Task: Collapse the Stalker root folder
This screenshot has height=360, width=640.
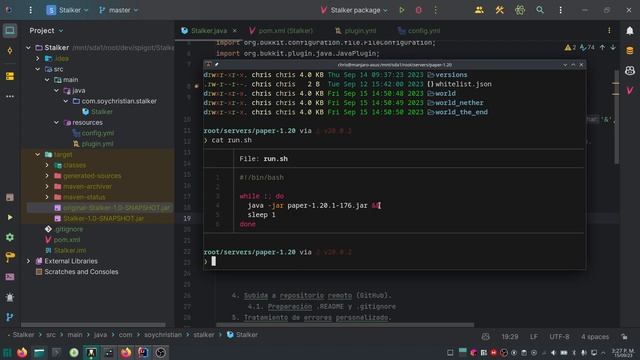Action: coord(28,48)
